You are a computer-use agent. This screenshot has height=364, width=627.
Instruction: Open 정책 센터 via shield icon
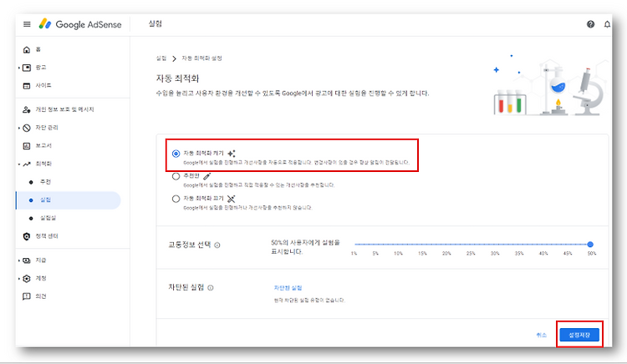[x=27, y=236]
